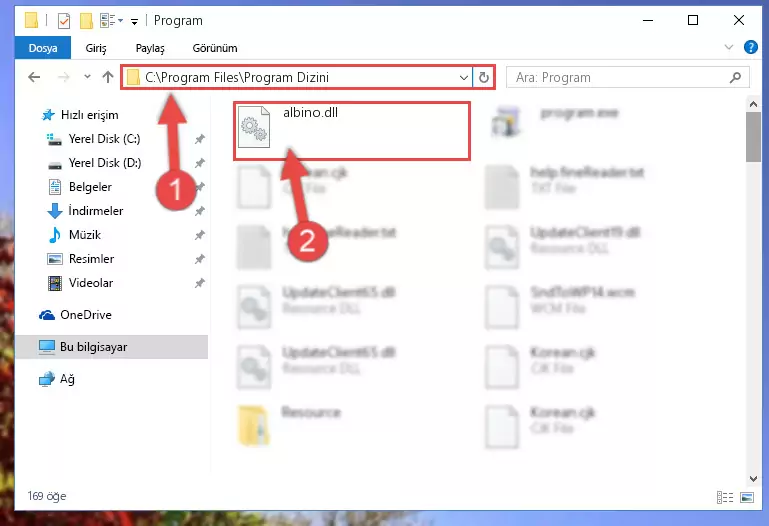Click the vertical scrollbar thumb

753,137
